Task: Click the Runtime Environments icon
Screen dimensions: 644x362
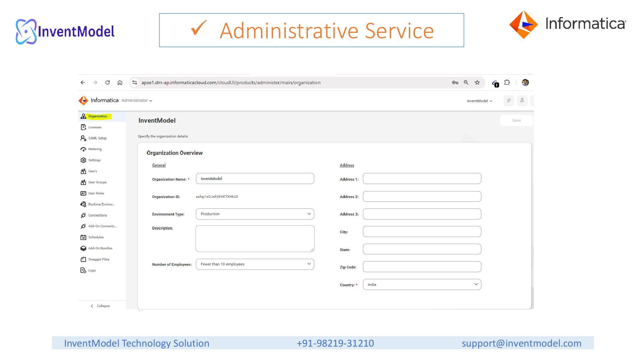Action: pyautogui.click(x=83, y=204)
